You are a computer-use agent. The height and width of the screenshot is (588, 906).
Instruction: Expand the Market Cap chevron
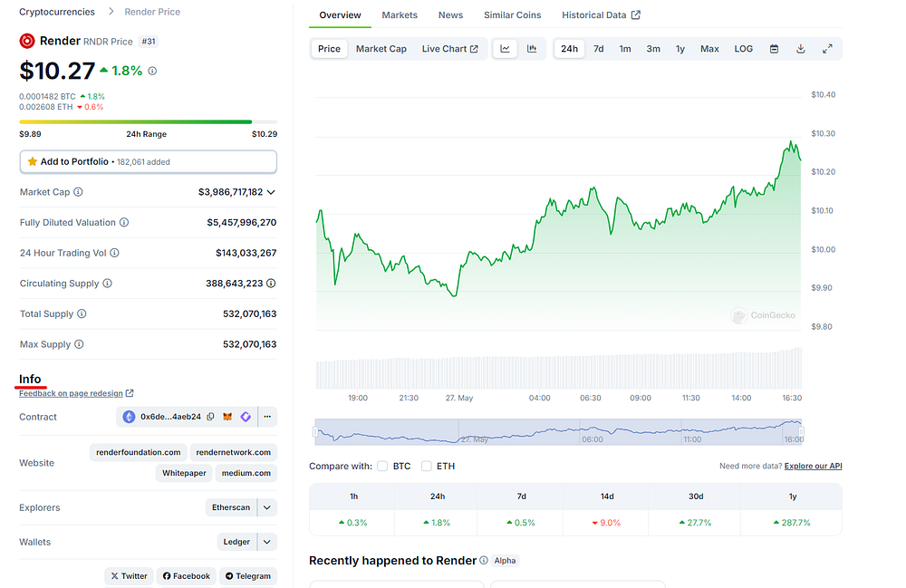pos(271,192)
